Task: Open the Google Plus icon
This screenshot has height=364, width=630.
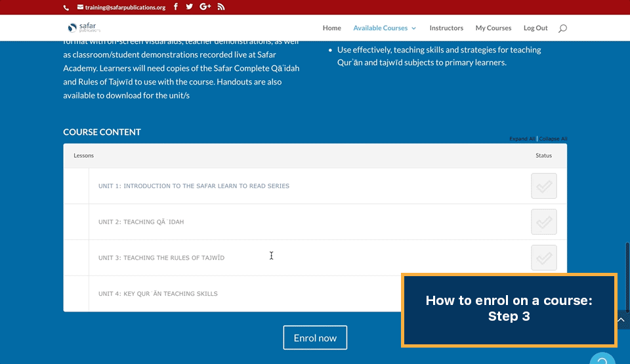Action: (x=205, y=7)
